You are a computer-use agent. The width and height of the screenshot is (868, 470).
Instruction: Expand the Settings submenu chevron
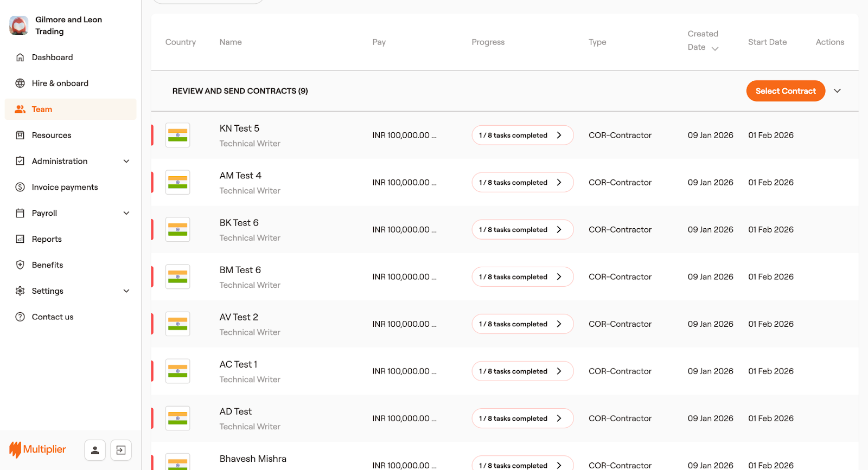click(126, 291)
